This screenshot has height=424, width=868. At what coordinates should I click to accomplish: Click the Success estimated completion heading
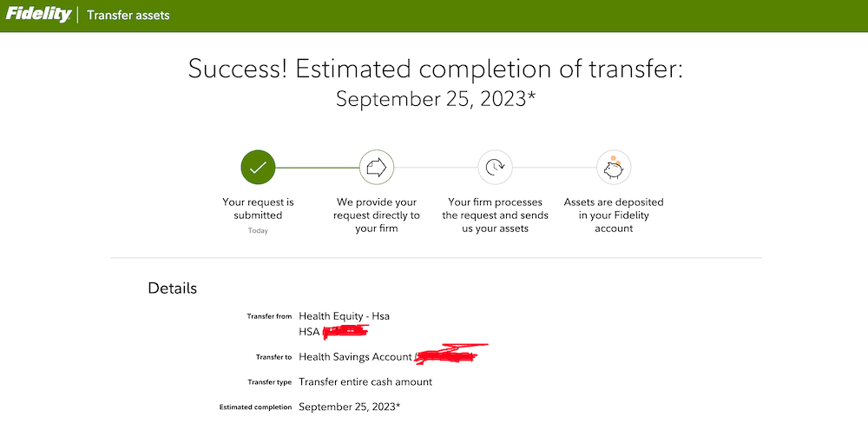tap(436, 70)
